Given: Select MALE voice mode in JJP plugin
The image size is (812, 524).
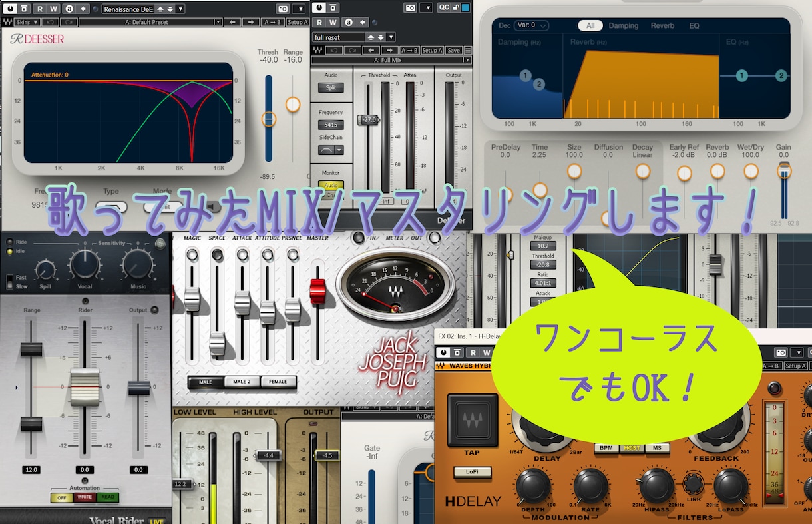Looking at the screenshot, I should point(205,382).
